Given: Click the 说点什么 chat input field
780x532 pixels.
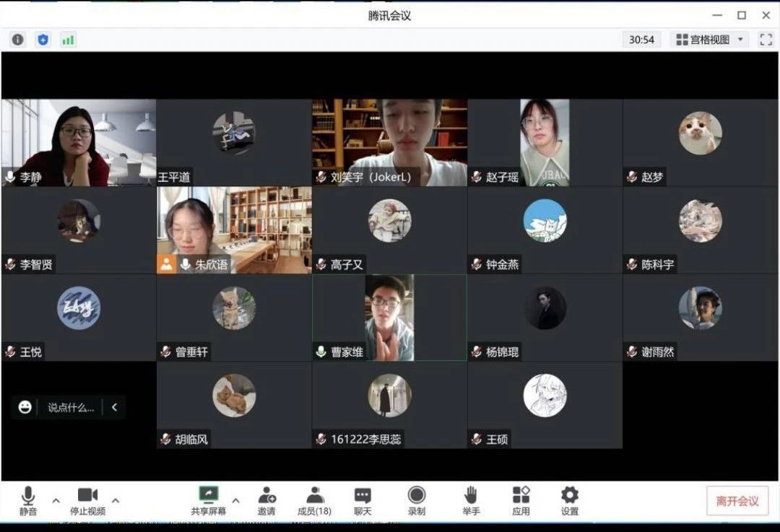Looking at the screenshot, I should [x=71, y=407].
